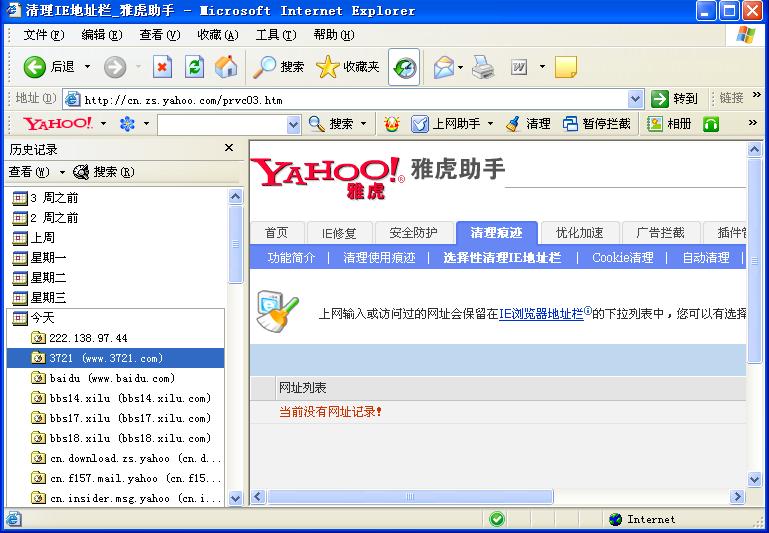Open 相册 photo album on the toolbar
The image size is (769, 533).
[668, 124]
